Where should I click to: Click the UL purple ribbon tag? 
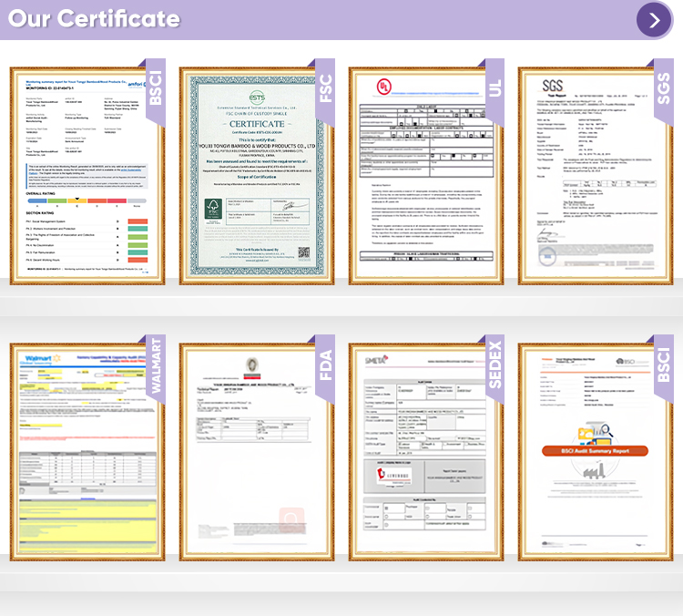pyautogui.click(x=494, y=89)
